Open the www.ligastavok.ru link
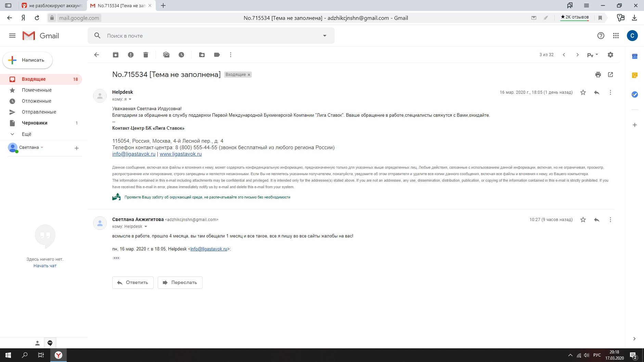 pos(181,154)
